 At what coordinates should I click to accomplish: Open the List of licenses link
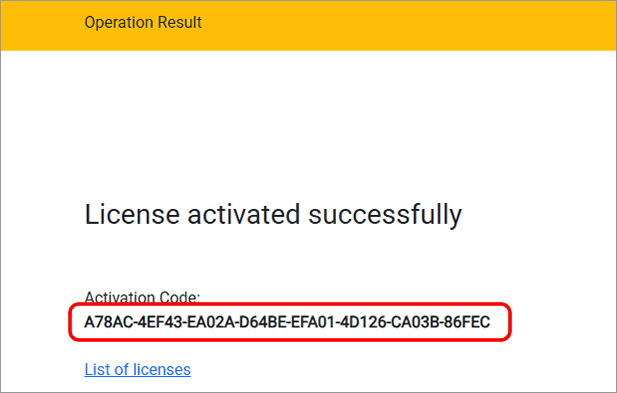pyautogui.click(x=138, y=369)
